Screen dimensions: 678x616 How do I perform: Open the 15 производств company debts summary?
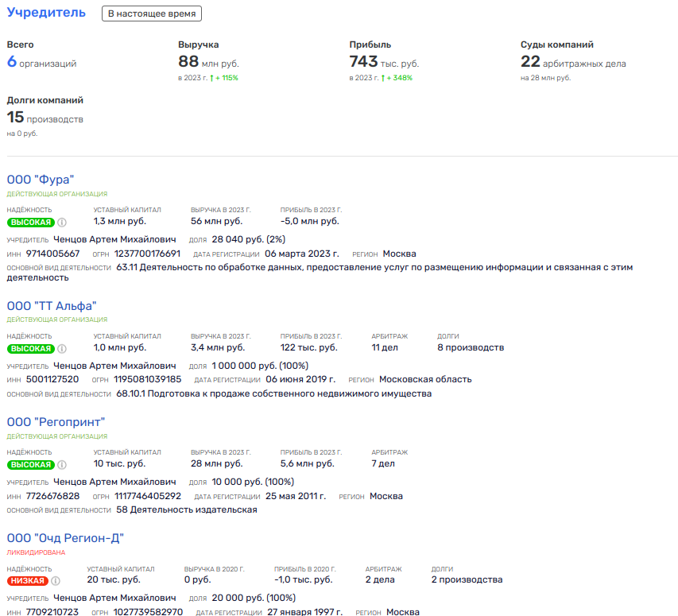point(45,118)
